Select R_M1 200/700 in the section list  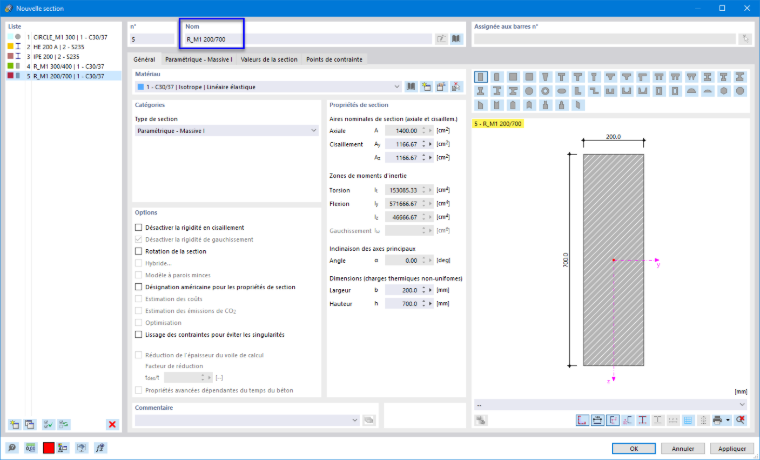coord(64,76)
